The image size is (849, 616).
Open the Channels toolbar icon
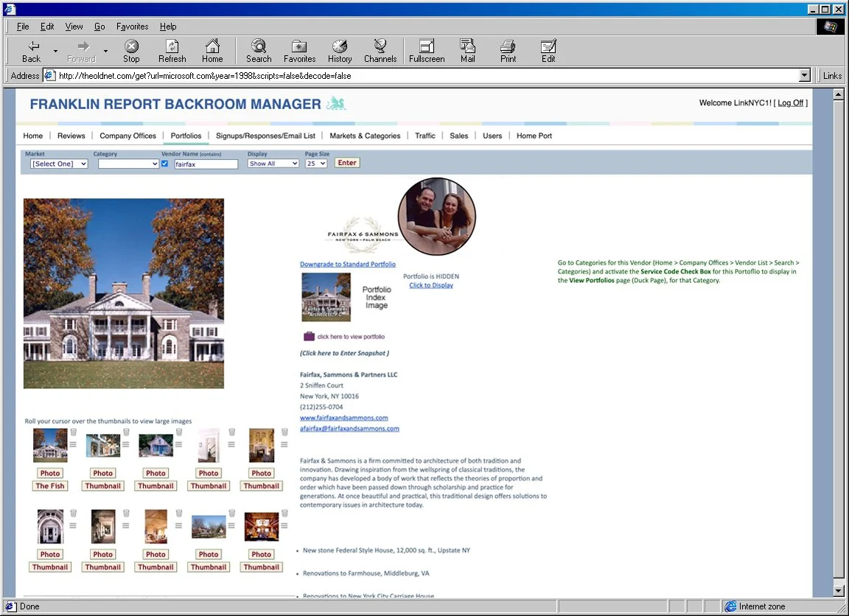pos(380,52)
